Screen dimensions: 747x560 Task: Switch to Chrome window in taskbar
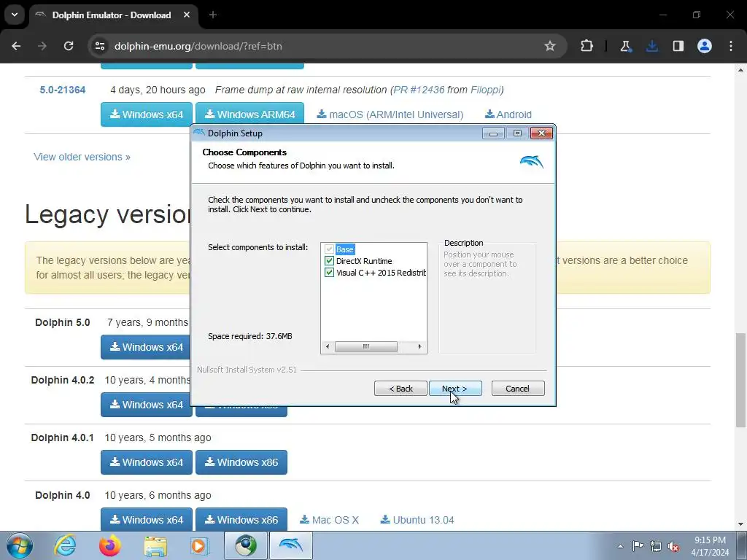click(x=246, y=545)
